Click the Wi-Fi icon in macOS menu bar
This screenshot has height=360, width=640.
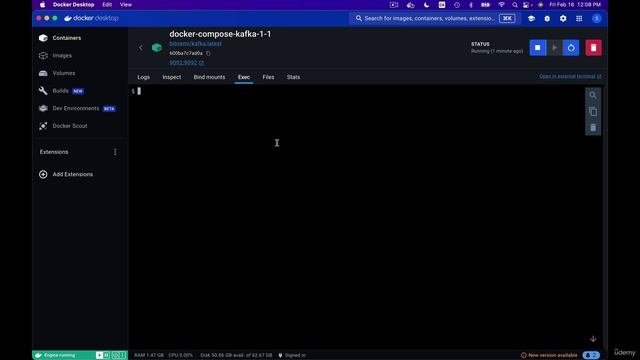501,5
